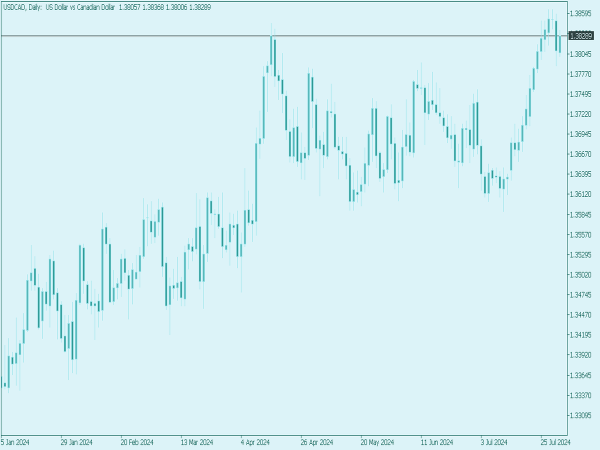This screenshot has height=450, width=600.
Task: Click the 1.35570 price axis label
Action: click(x=580, y=235)
